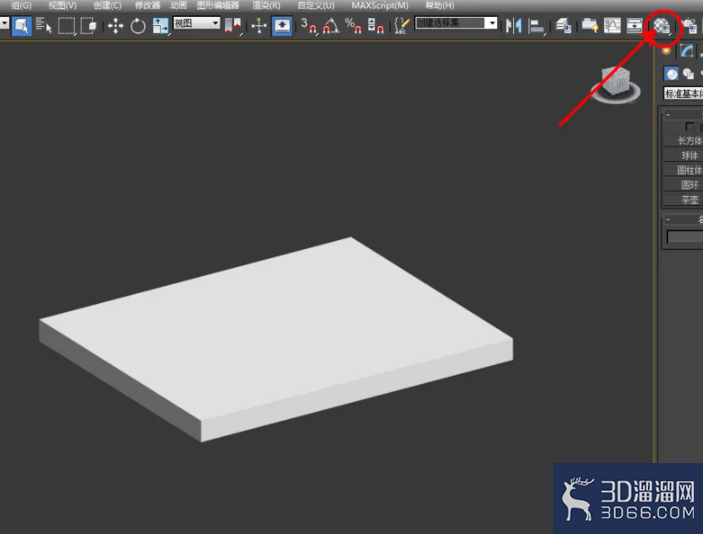The image size is (703, 534).
Task: Click Select and Manipulate icon
Action: (x=259, y=26)
